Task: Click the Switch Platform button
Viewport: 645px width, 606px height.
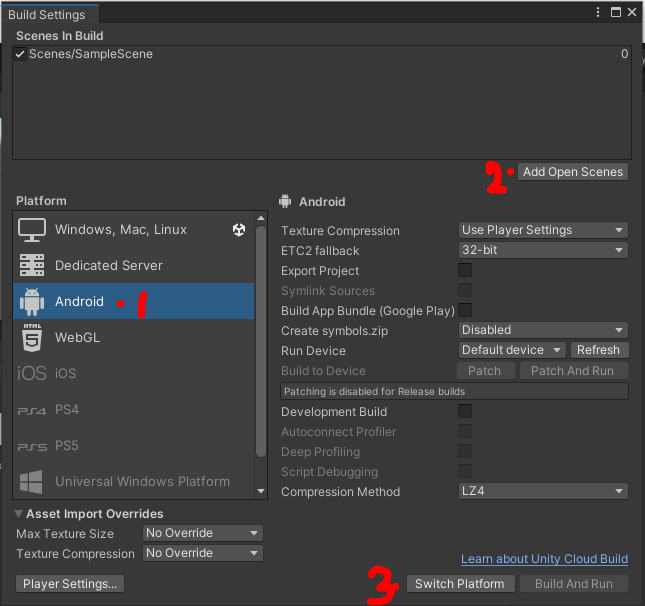Action: point(460,584)
